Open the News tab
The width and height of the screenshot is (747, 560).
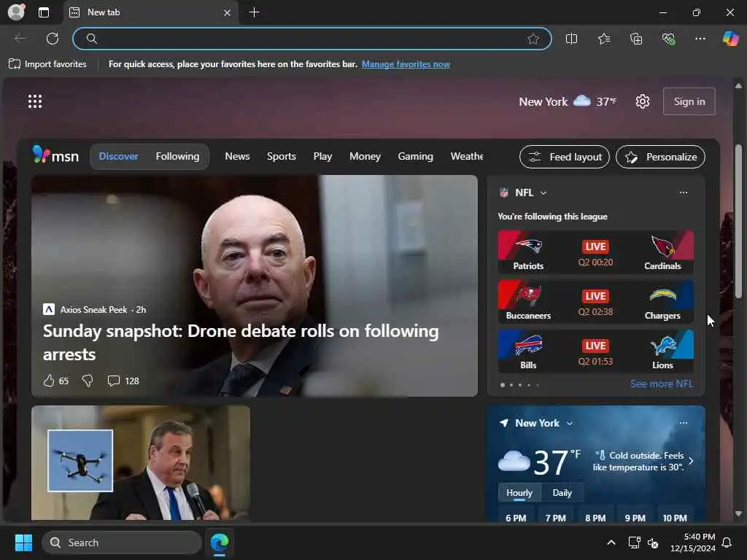(237, 156)
